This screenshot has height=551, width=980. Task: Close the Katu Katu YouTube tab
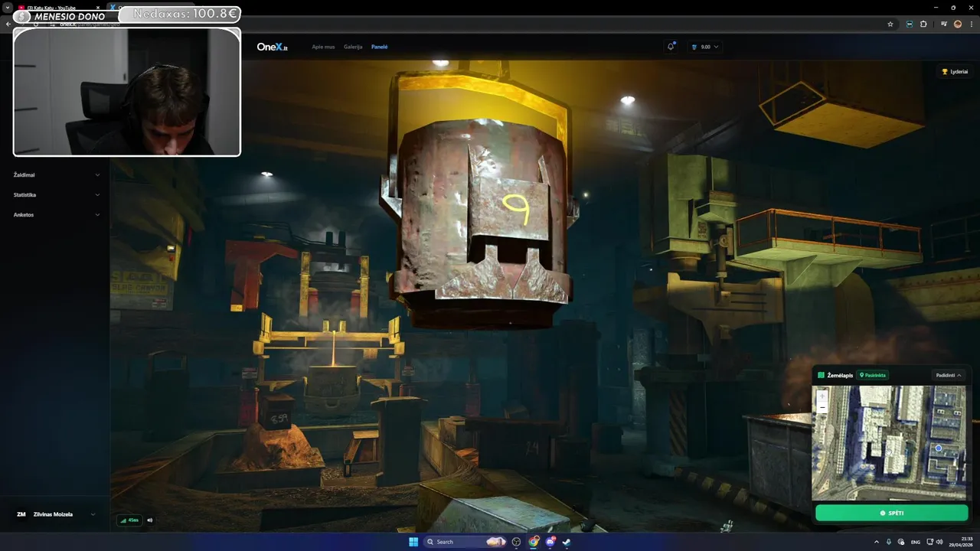point(97,8)
